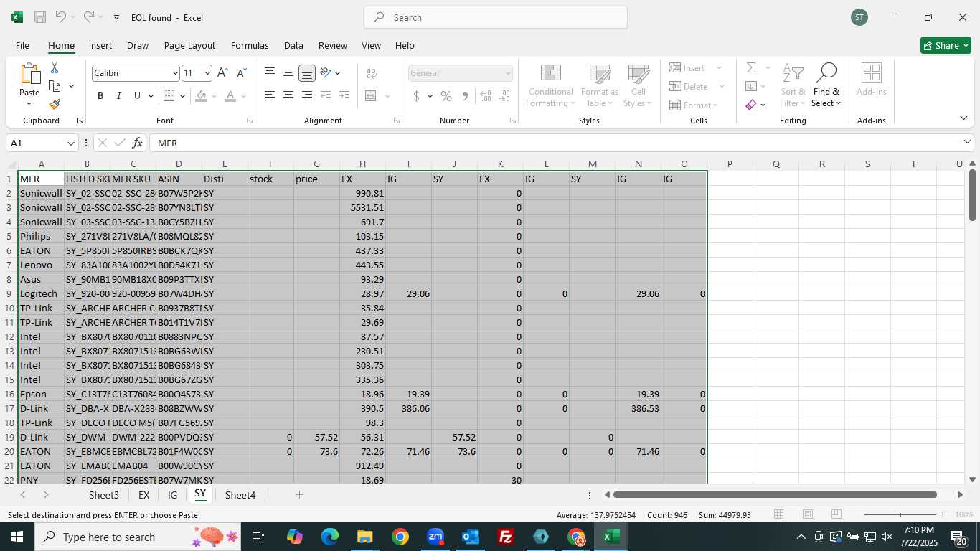The image size is (980, 551).
Task: Switch to the Formulas tab
Action: tap(250, 45)
